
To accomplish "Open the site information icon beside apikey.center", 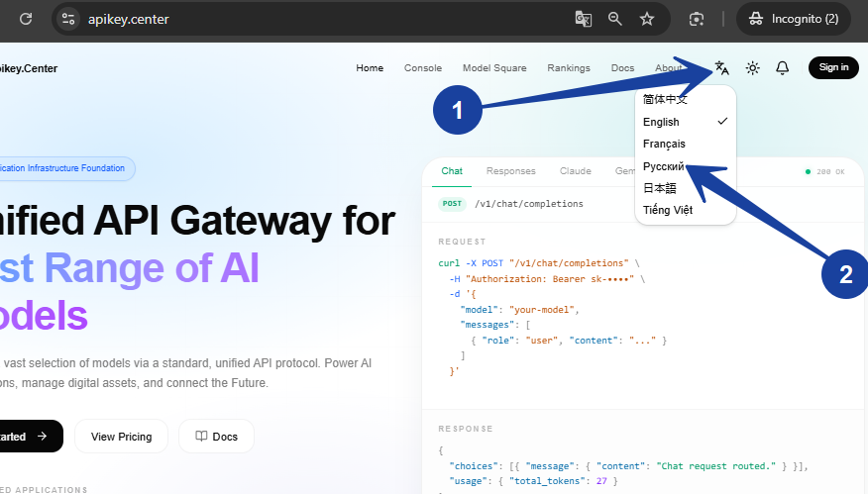I will coord(68,19).
